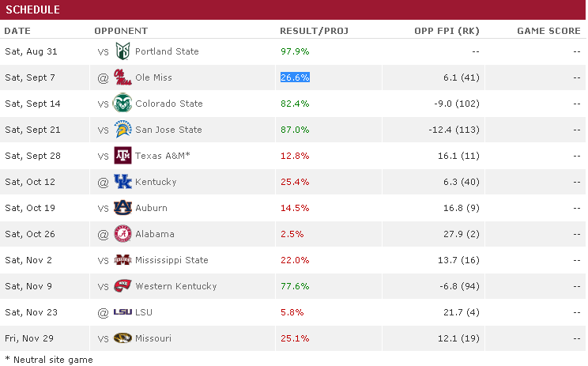Open the Portland State team link
The width and height of the screenshot is (588, 366).
click(167, 51)
